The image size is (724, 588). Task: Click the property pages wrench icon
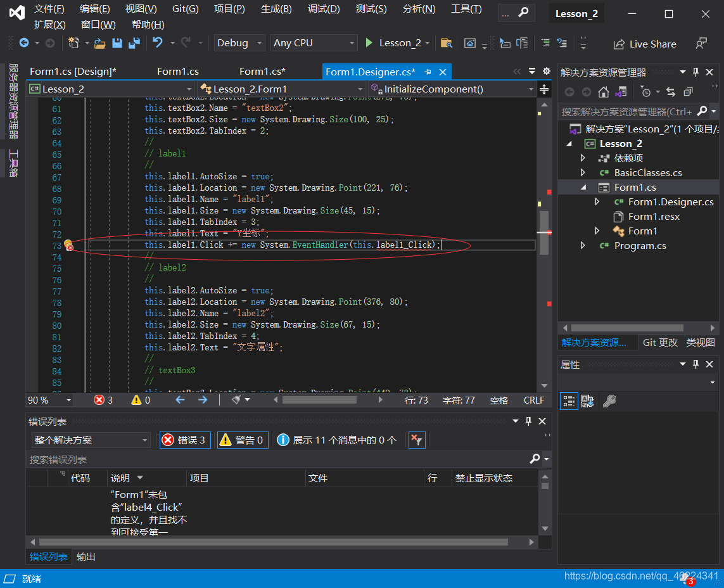click(x=609, y=401)
